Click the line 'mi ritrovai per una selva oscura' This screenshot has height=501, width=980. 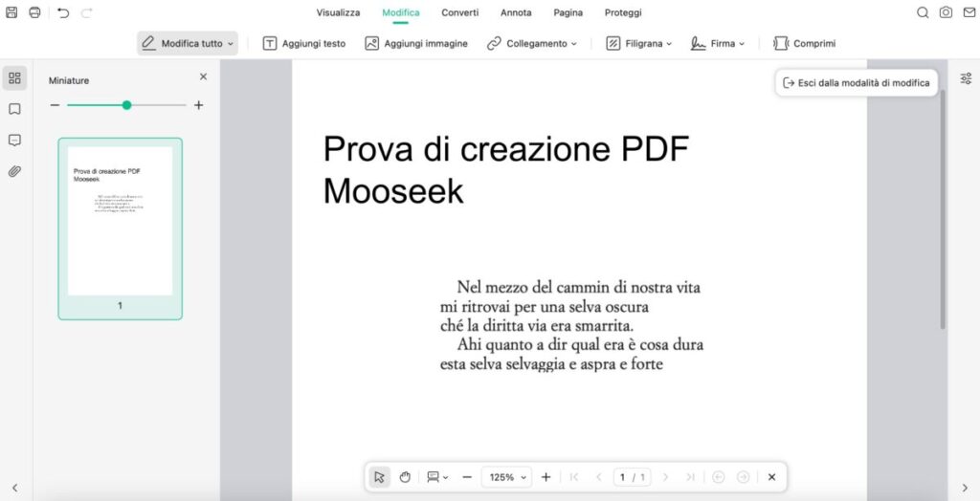[545, 307]
